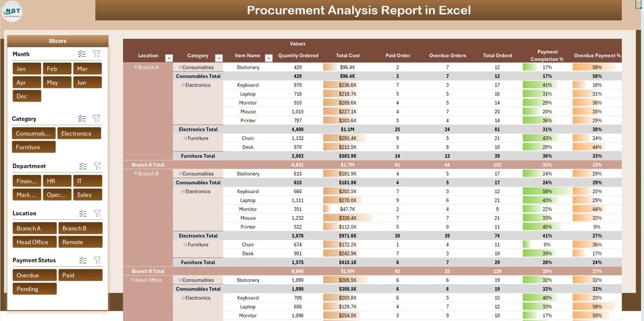Open the Category column filter dropdown
Image resolution: width=644 pixels, height=321 pixels.
pos(219,58)
